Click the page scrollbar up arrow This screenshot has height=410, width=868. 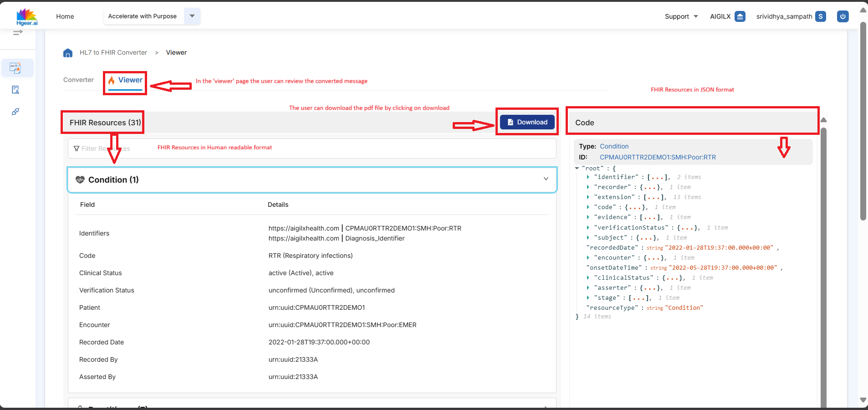point(863,10)
